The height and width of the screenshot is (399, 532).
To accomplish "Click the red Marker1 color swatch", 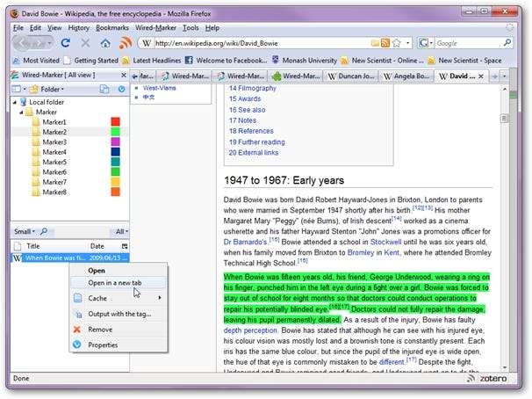I will (x=115, y=122).
